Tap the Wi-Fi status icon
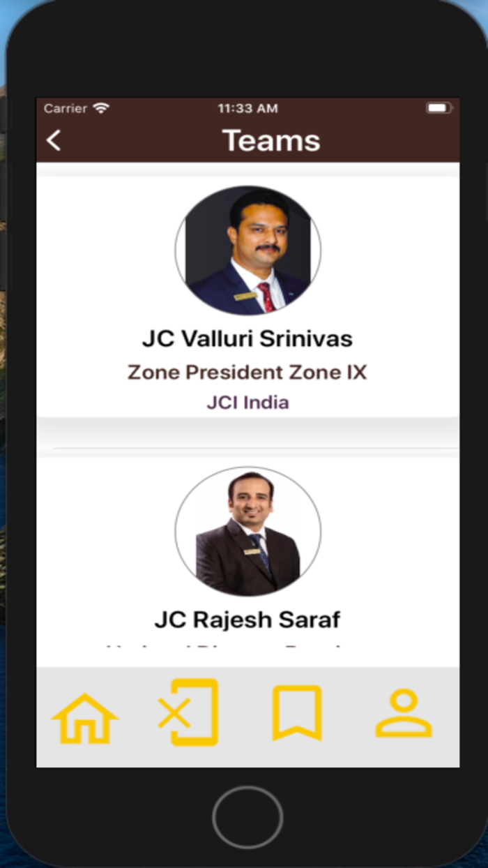 (x=101, y=108)
